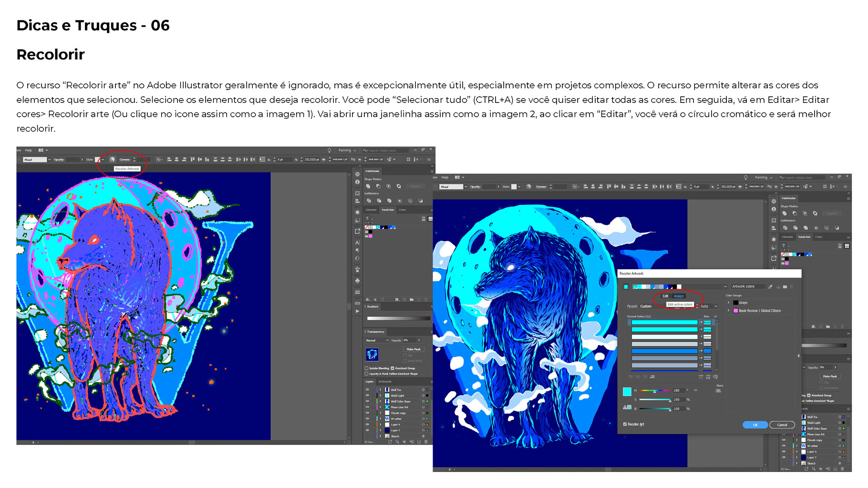Viewport: 868px width, 488px height.
Task: Hide W Letter layer in left window
Action: (x=367, y=419)
